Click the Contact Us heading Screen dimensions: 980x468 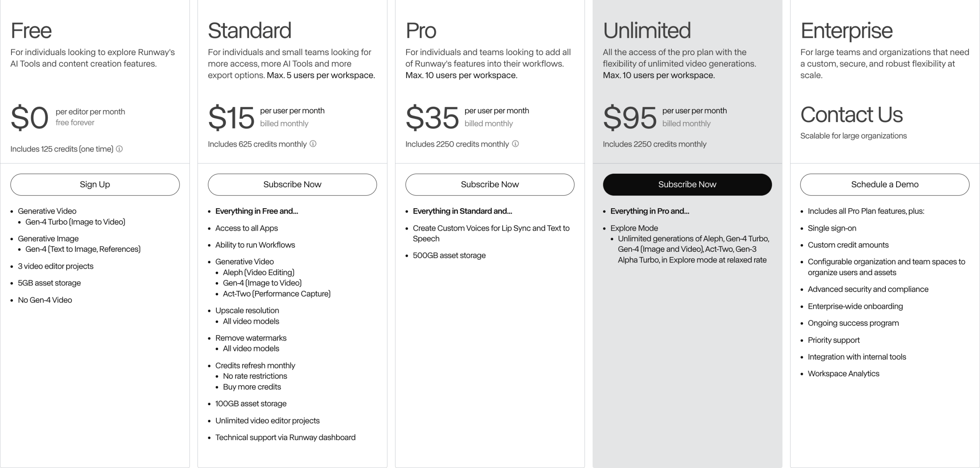851,114
